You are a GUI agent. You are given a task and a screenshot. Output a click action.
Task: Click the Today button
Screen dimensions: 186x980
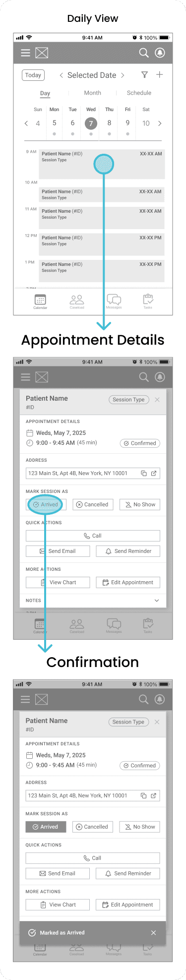33,75
